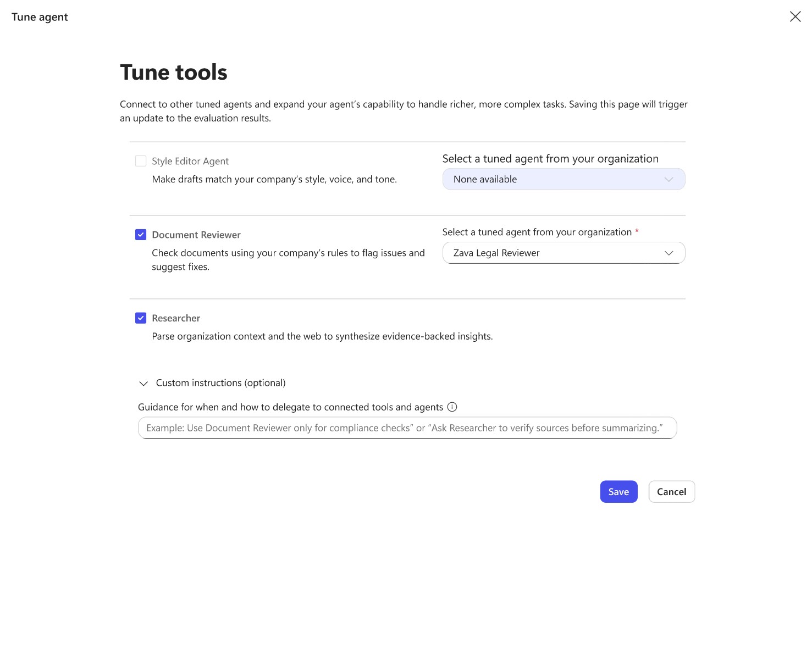Click the chevron arrow in Zava Legal Reviewer dropdown
The height and width of the screenshot is (655, 812).
669,253
